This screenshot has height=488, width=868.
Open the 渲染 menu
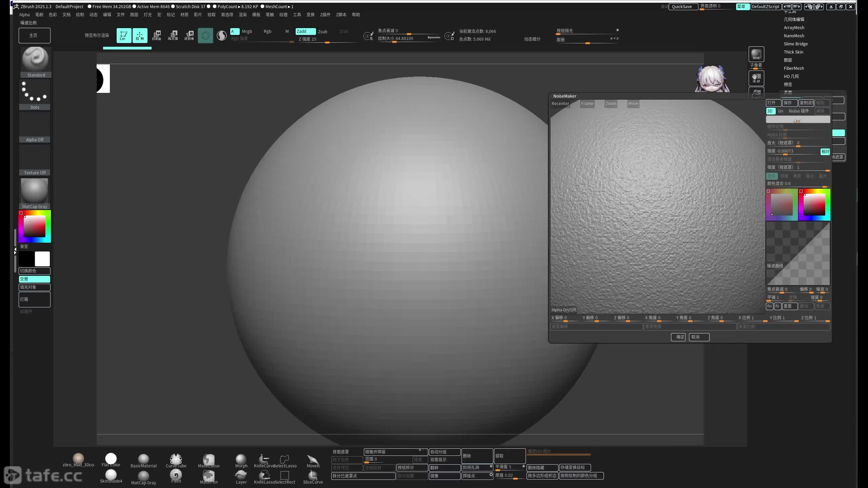[x=243, y=15]
